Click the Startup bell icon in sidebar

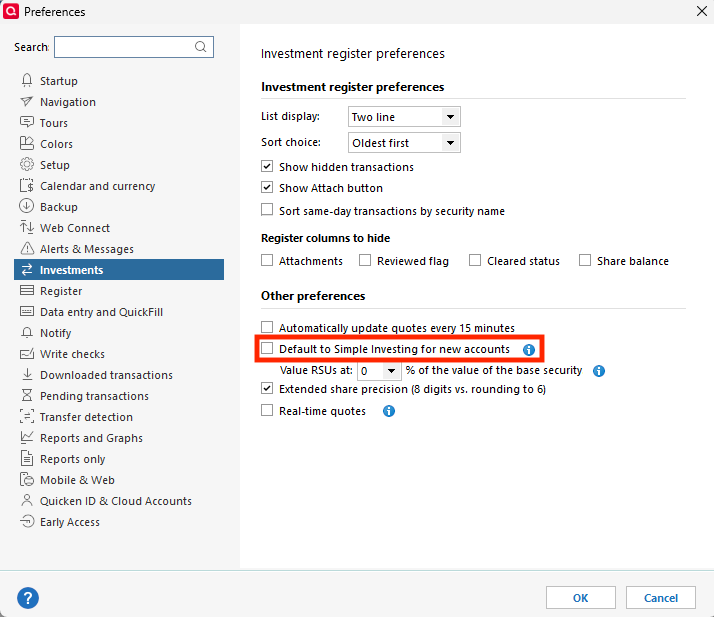[x=27, y=80]
